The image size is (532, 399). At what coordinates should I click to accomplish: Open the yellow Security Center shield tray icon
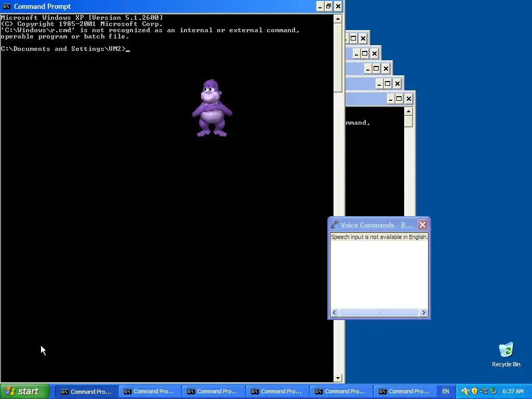click(x=474, y=391)
